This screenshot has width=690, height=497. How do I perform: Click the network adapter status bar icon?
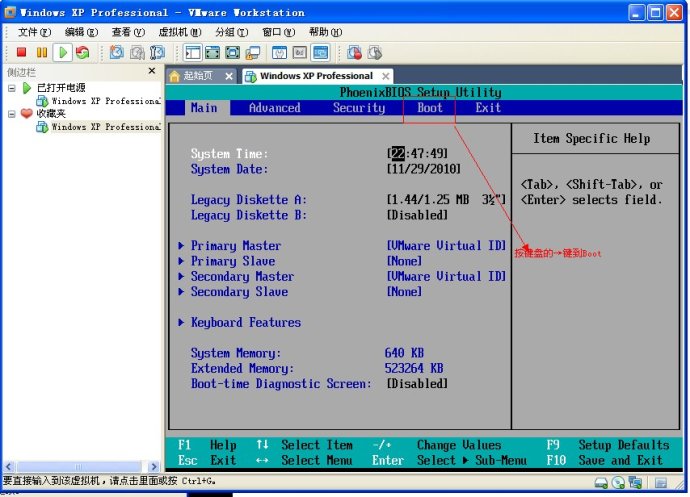(x=635, y=483)
